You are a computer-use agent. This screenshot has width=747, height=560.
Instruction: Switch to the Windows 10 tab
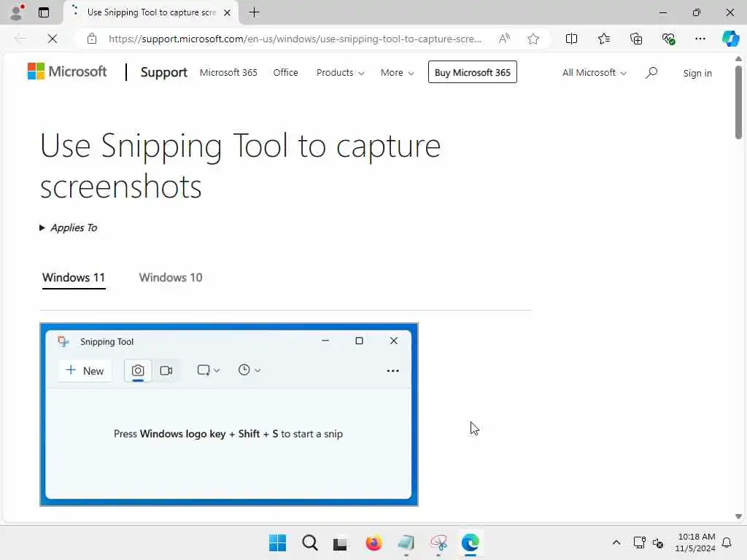171,278
